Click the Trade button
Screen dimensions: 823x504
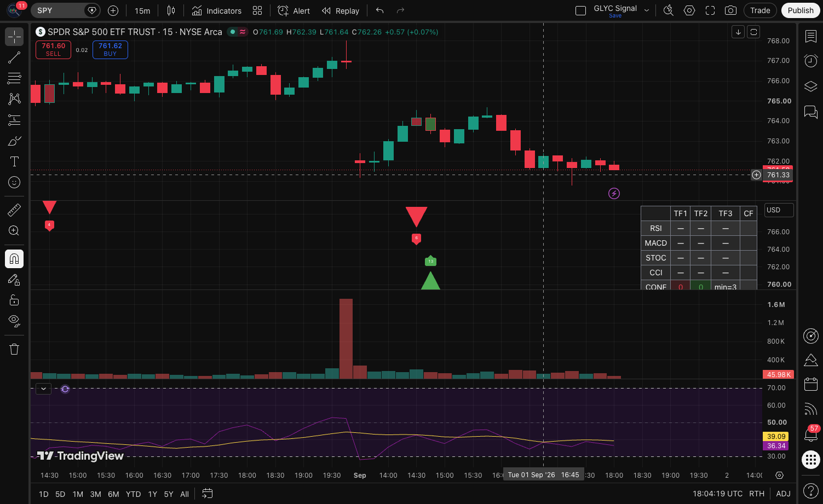[760, 10]
